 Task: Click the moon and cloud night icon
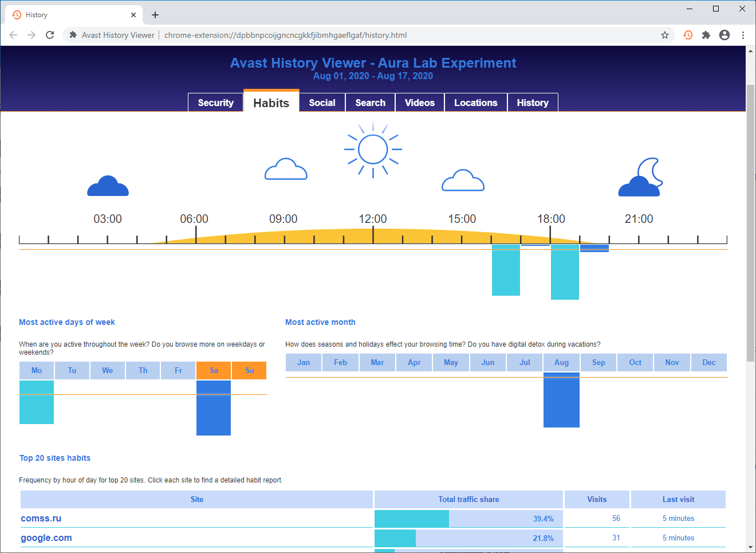pyautogui.click(x=641, y=177)
